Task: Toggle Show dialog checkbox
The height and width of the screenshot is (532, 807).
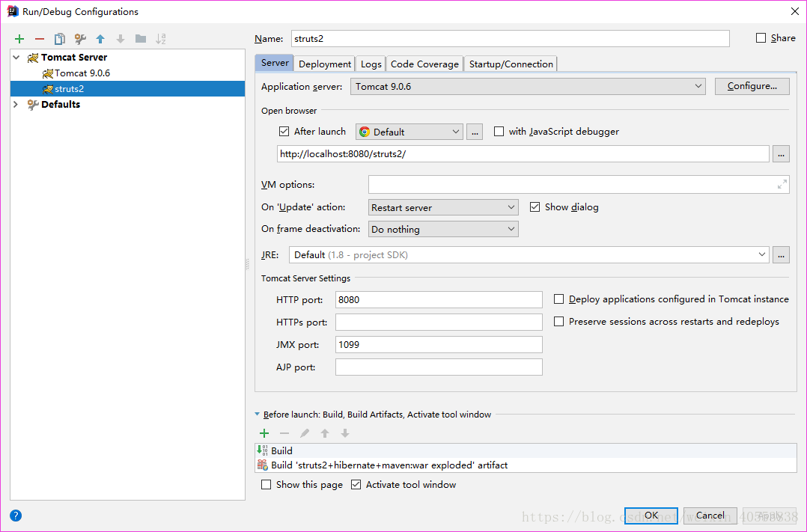Action: (x=535, y=207)
